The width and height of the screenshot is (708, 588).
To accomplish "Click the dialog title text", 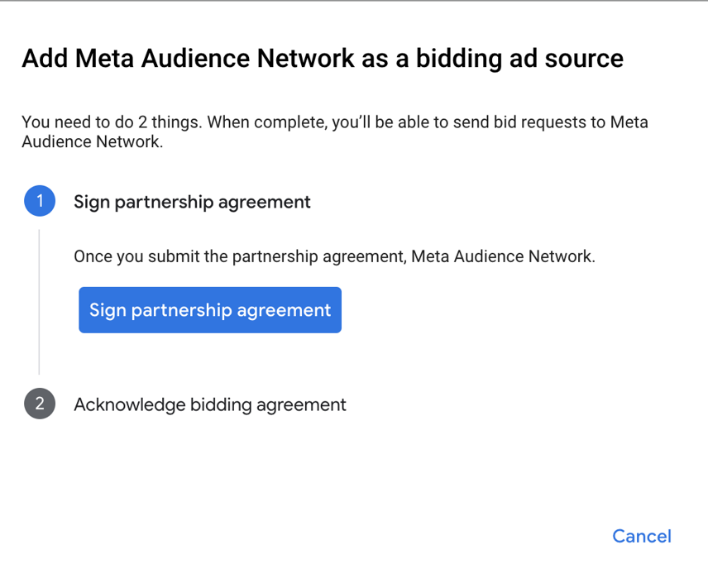I will coord(323,58).
